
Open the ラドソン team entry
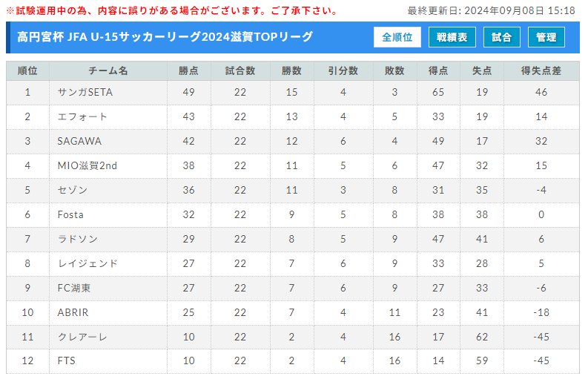77,240
